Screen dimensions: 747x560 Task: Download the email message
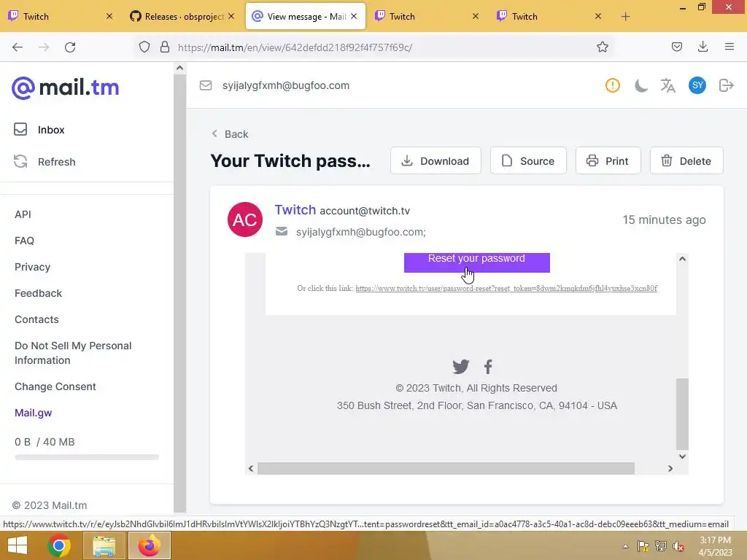pos(436,161)
